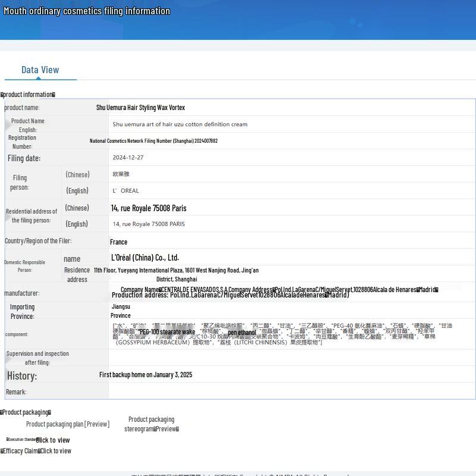Click the country value France
Viewport: 476px width, 476px height.
[118, 242]
